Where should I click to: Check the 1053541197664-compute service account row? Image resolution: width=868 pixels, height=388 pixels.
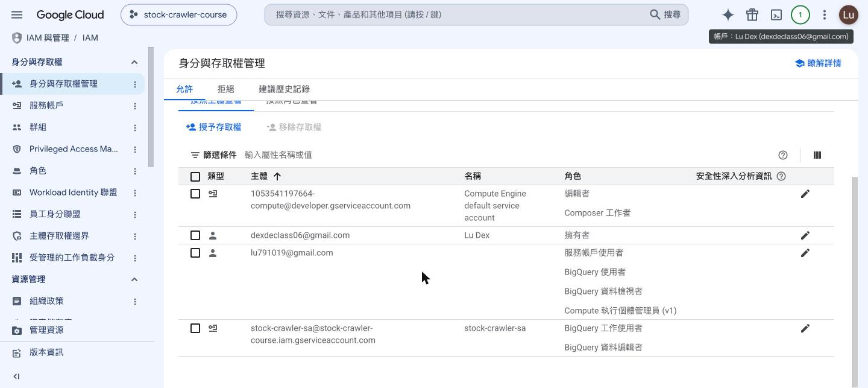click(x=195, y=194)
